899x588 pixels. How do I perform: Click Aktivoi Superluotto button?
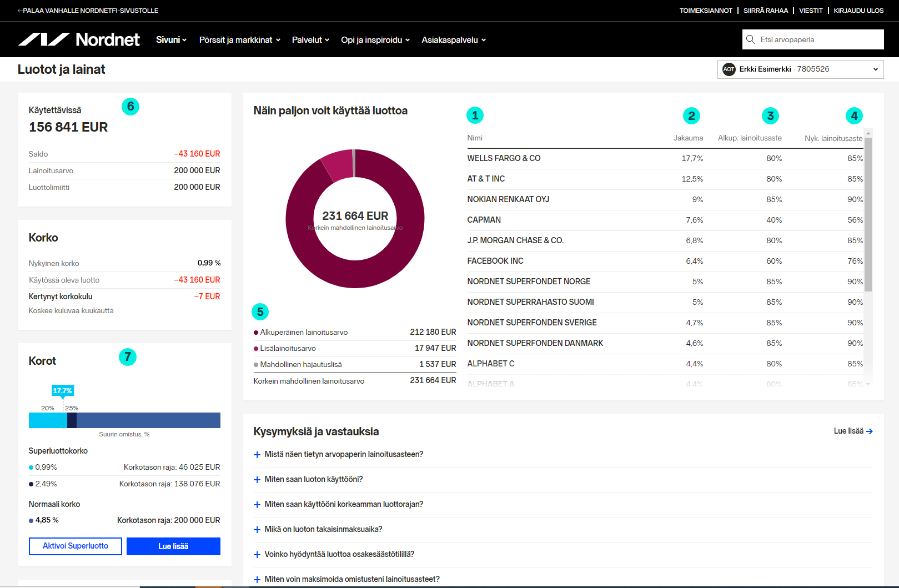[76, 546]
